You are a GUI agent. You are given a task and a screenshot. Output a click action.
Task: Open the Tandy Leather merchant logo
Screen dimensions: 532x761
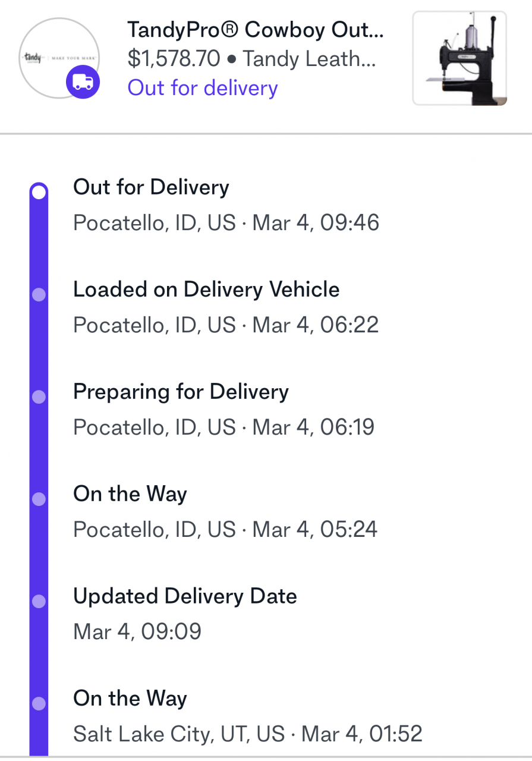(x=58, y=58)
